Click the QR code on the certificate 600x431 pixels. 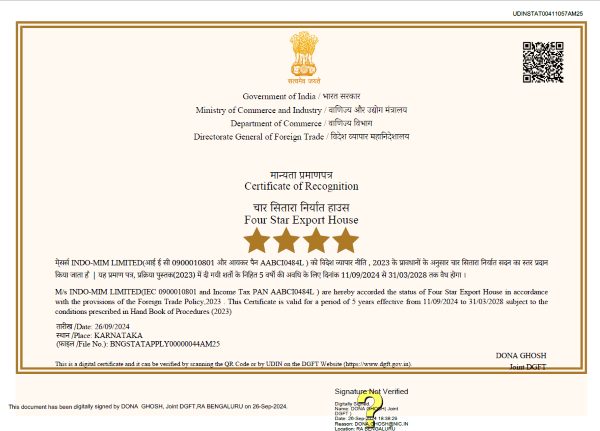pos(543,62)
